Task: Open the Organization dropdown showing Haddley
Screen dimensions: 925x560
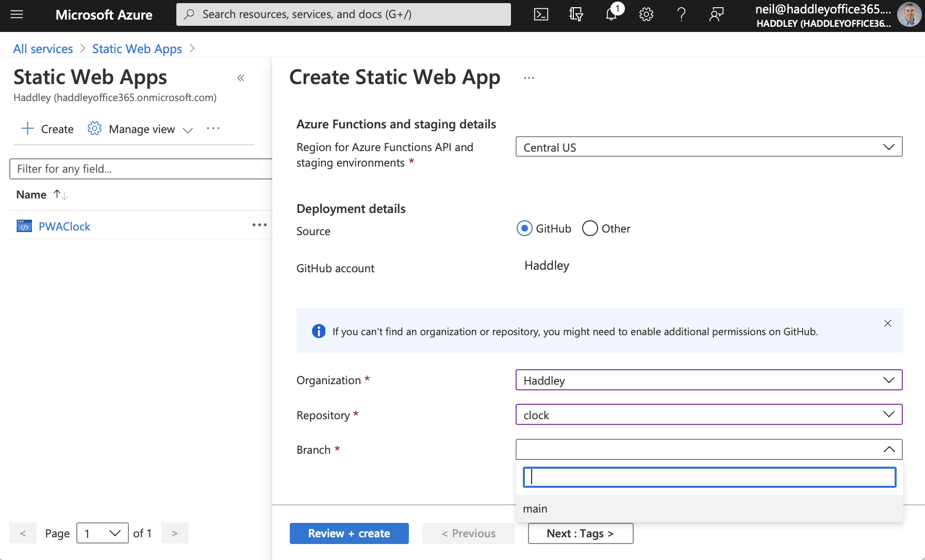Action: [x=708, y=380]
